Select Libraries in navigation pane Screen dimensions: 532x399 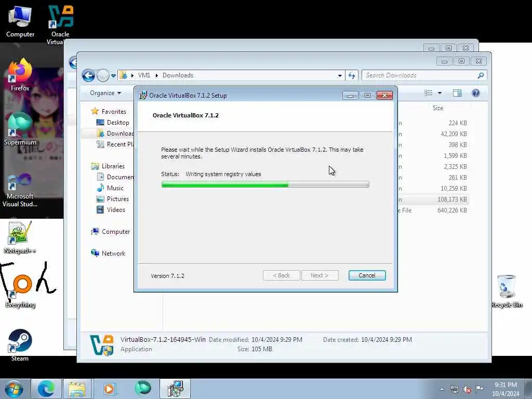pyautogui.click(x=113, y=166)
